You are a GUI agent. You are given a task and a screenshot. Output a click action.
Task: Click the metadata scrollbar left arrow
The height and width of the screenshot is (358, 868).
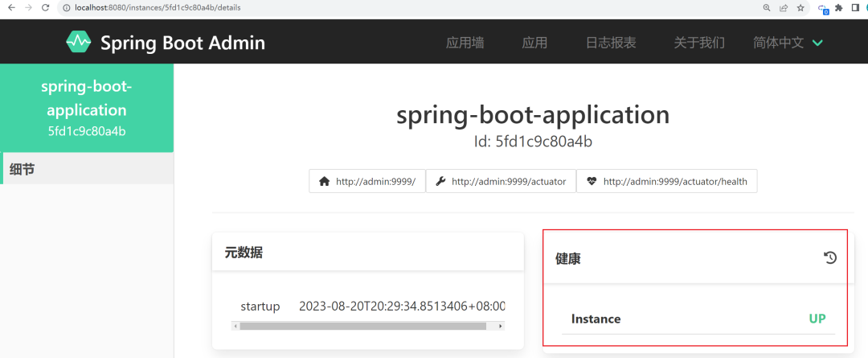pyautogui.click(x=235, y=327)
